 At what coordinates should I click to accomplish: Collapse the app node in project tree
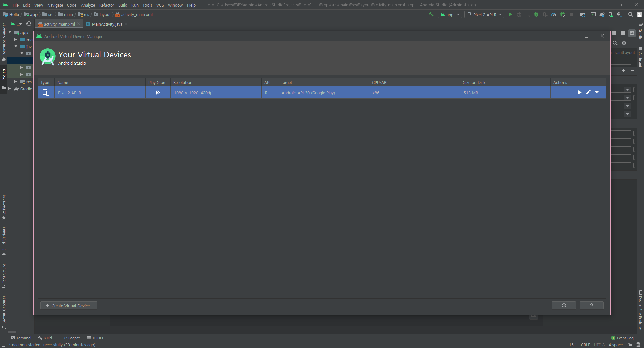click(x=10, y=32)
